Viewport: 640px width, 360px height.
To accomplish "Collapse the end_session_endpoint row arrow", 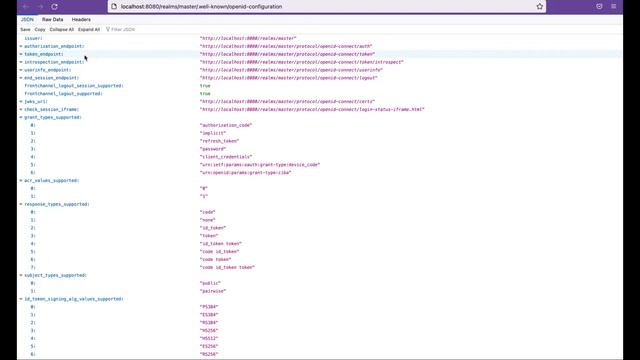I will (x=21, y=78).
